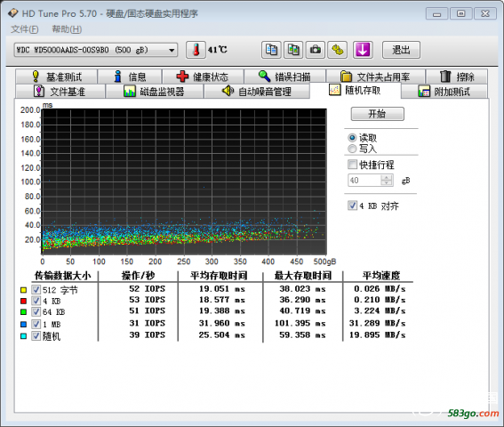Uncheck the 512 字节 transfer size checkbox
This screenshot has width=504, height=427.
coord(36,290)
